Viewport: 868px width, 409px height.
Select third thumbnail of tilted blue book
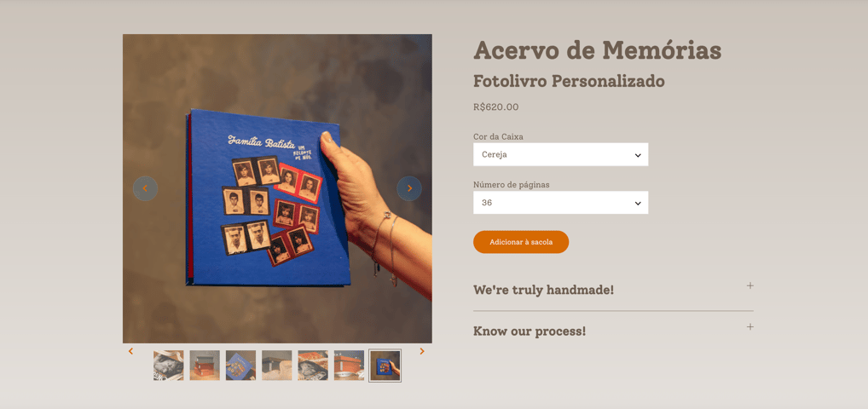[240, 366]
